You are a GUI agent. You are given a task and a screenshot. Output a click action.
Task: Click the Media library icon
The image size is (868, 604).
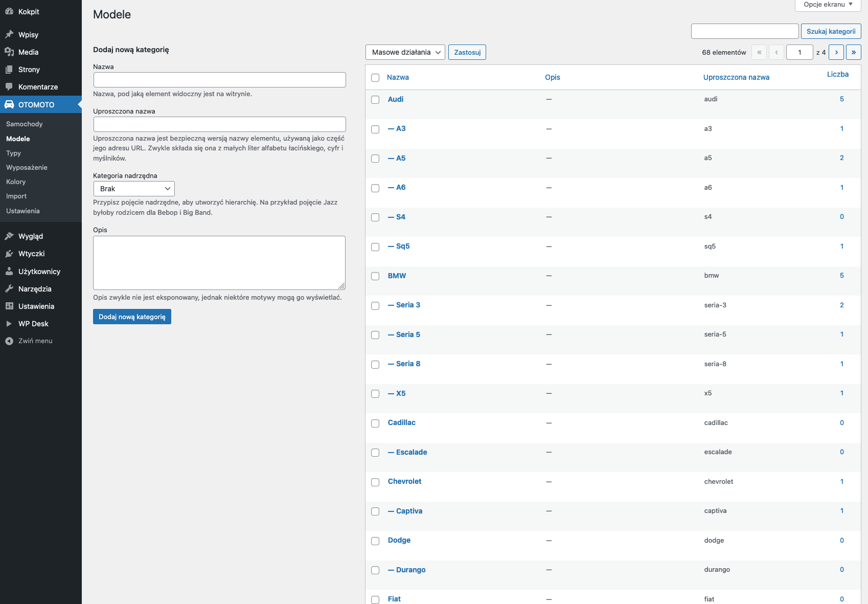pos(9,52)
